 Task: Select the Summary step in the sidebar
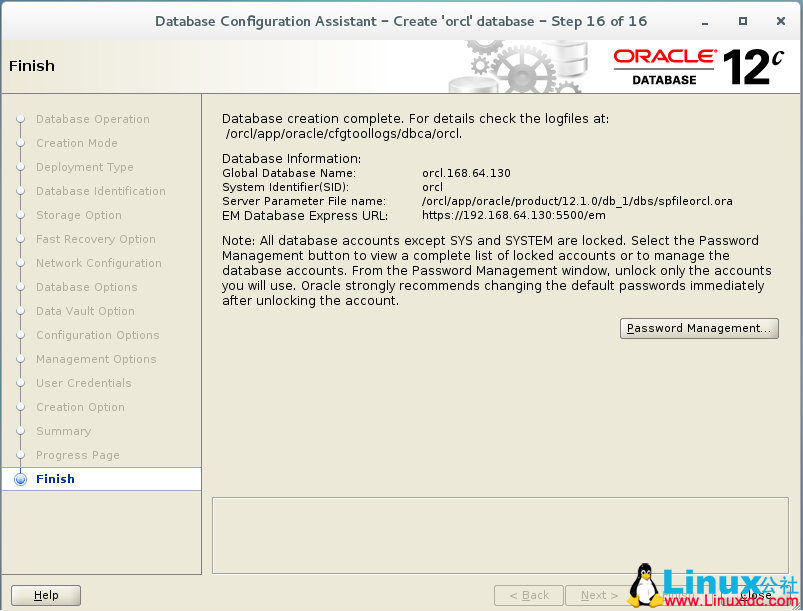pyautogui.click(x=63, y=431)
